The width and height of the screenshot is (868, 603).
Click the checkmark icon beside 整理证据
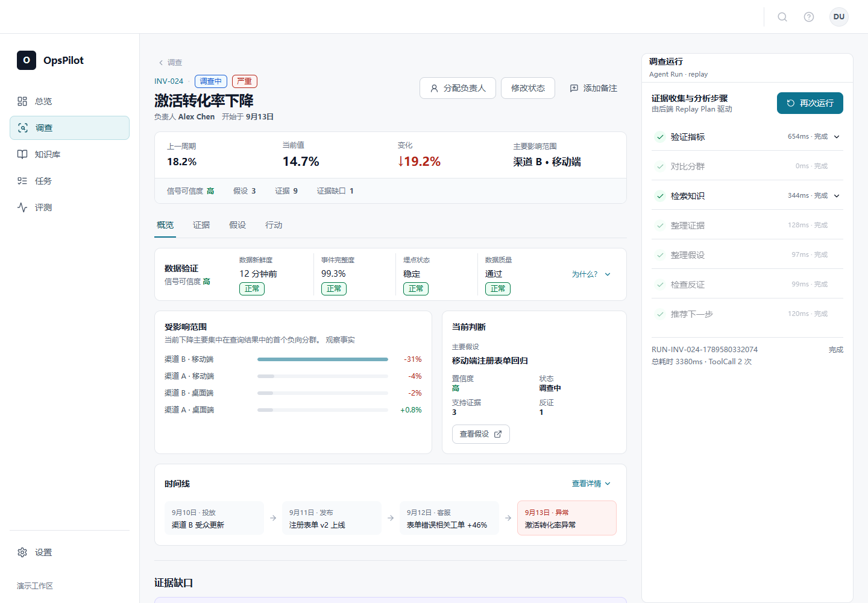coord(661,226)
